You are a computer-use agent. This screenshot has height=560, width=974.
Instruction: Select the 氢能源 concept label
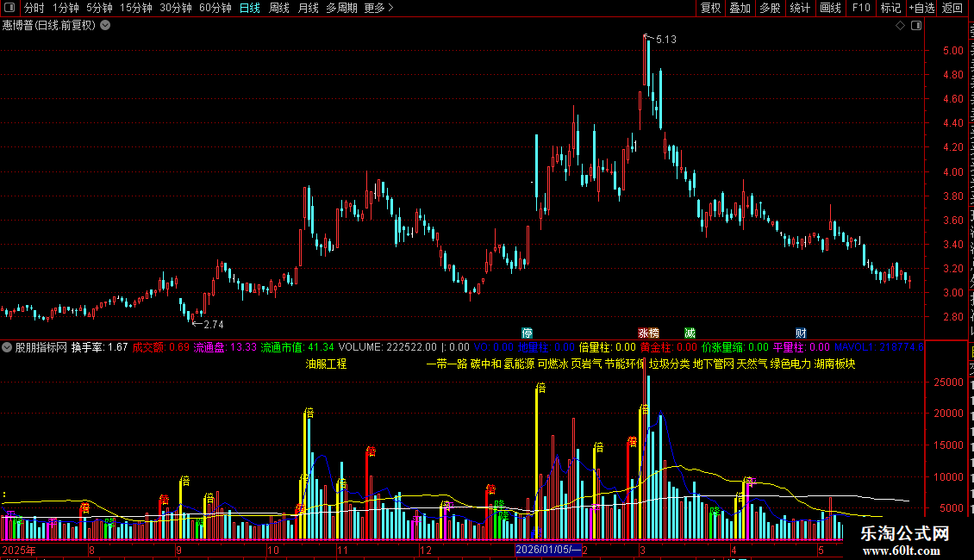tap(519, 364)
